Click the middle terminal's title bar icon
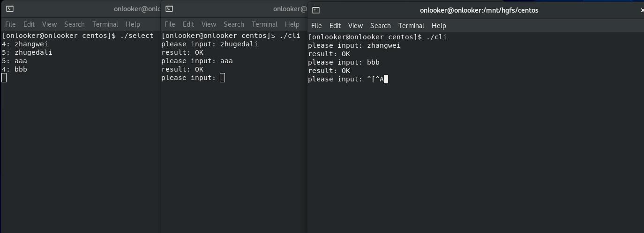This screenshot has height=233, width=644. (169, 9)
